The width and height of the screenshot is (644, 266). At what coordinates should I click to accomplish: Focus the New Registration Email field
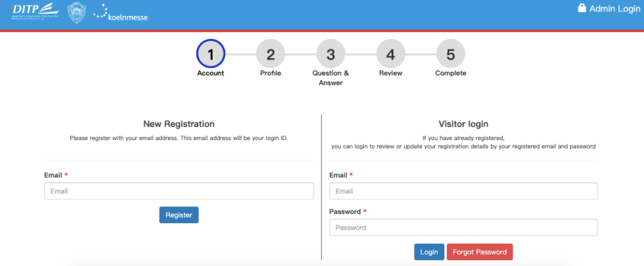click(179, 191)
